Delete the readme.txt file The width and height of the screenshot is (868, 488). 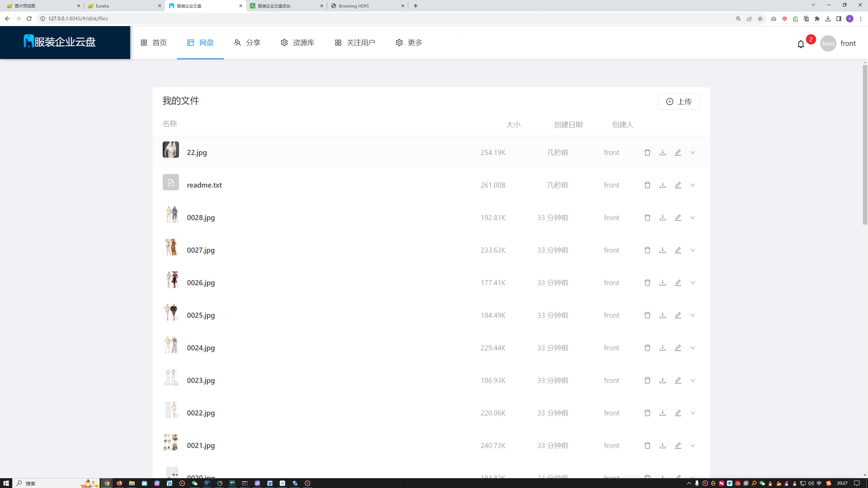click(x=647, y=185)
